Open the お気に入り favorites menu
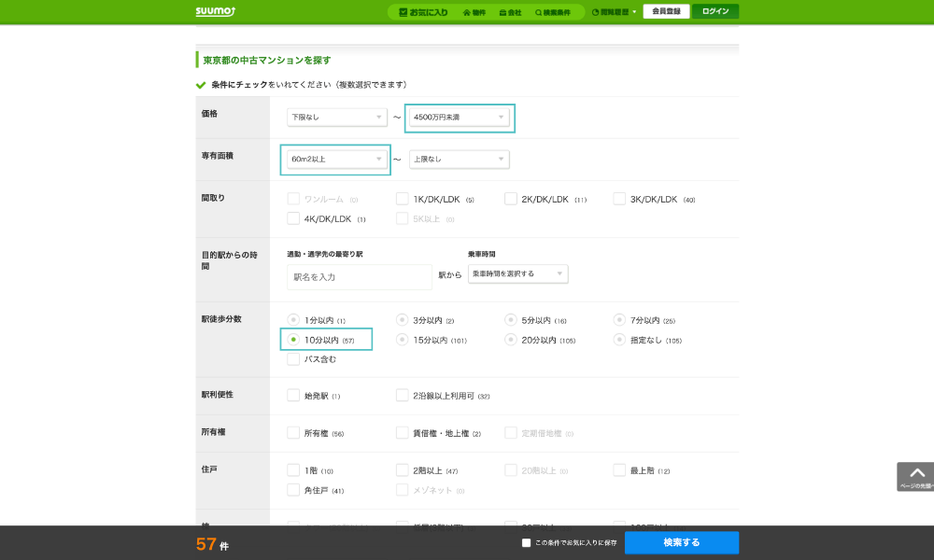Viewport: 934px width, 560px height. click(423, 12)
